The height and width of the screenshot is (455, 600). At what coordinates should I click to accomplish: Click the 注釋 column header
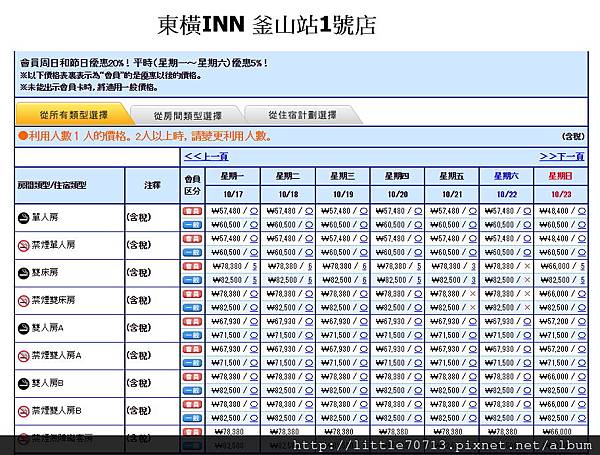tap(152, 185)
